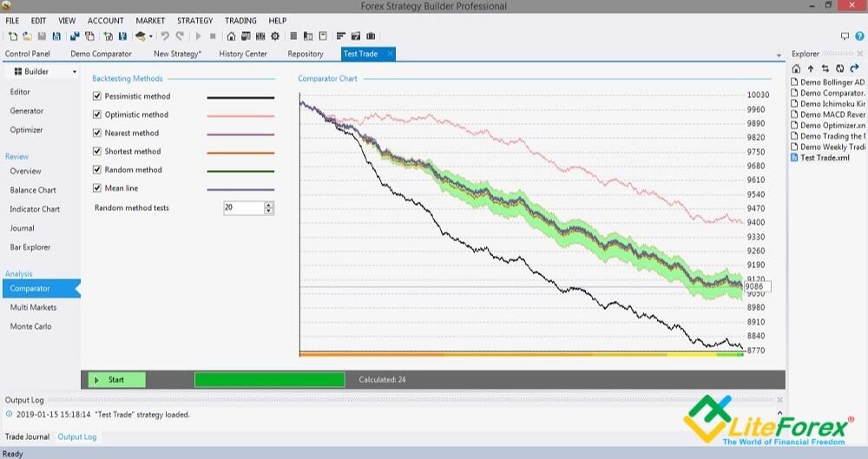868x459 pixels.
Task: Click Explorer swap arrows icon
Action: (x=825, y=69)
